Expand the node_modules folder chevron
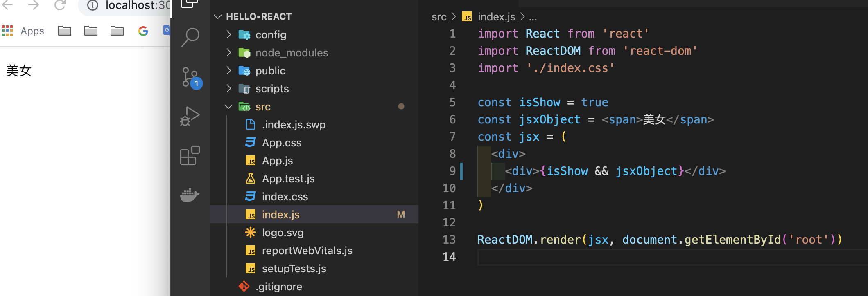Viewport: 868px width, 296px height. tap(228, 53)
